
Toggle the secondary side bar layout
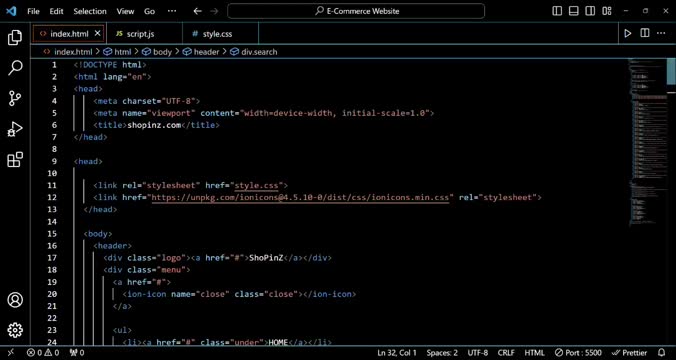coord(590,11)
